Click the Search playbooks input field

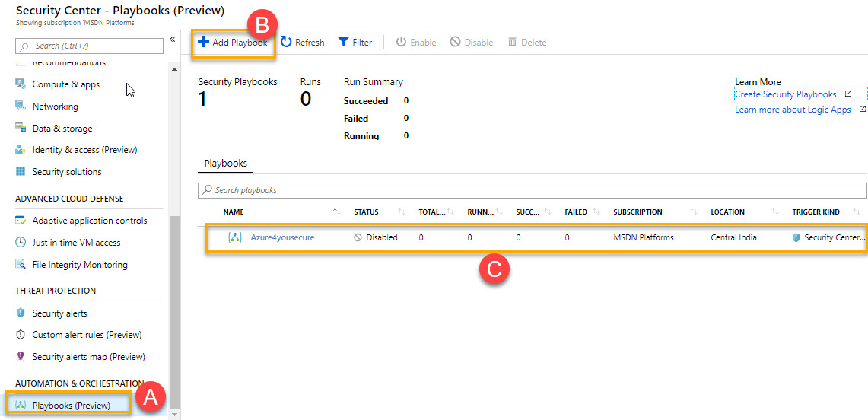click(532, 189)
